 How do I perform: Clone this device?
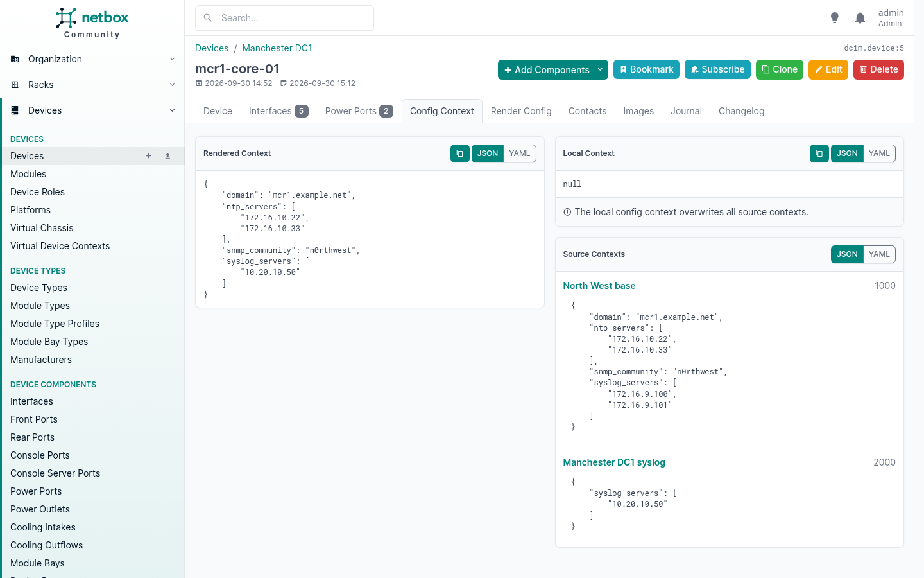pyautogui.click(x=780, y=69)
